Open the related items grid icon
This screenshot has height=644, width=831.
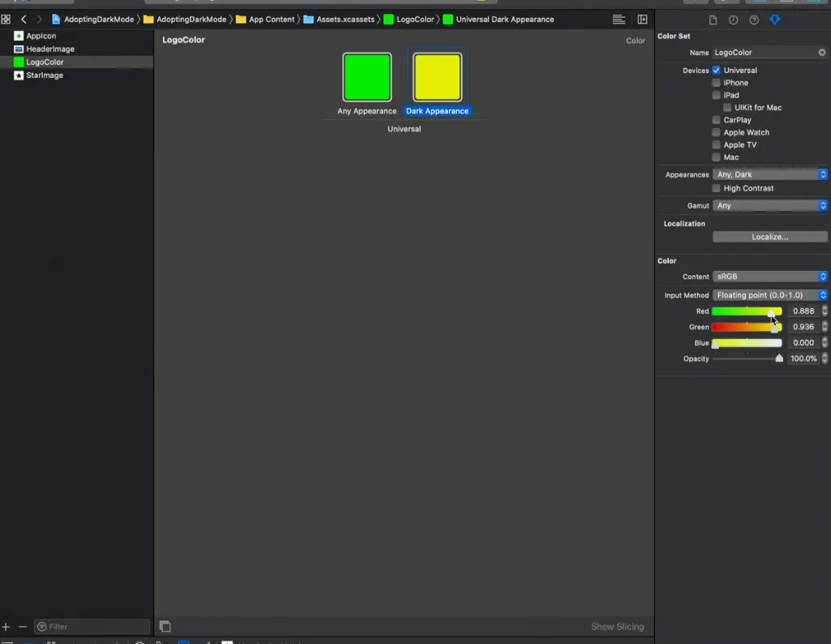pyautogui.click(x=6, y=19)
